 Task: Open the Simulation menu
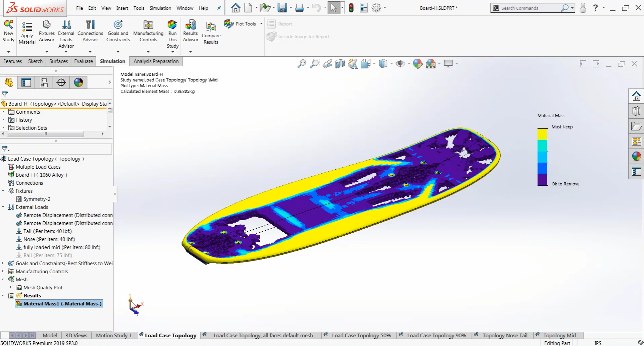click(x=160, y=8)
